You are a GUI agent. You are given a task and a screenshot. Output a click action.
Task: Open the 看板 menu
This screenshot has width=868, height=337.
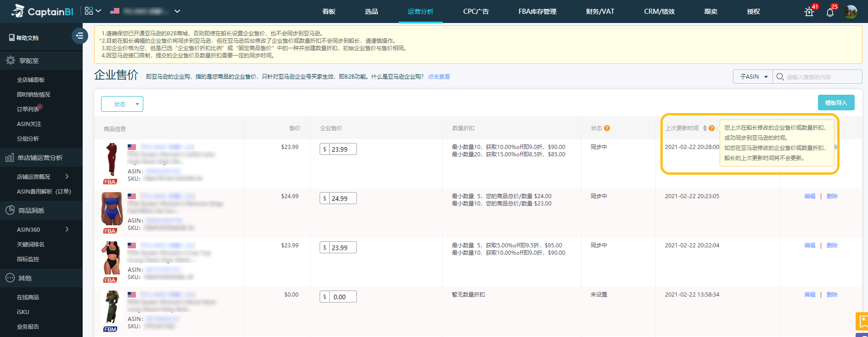pyautogui.click(x=329, y=11)
